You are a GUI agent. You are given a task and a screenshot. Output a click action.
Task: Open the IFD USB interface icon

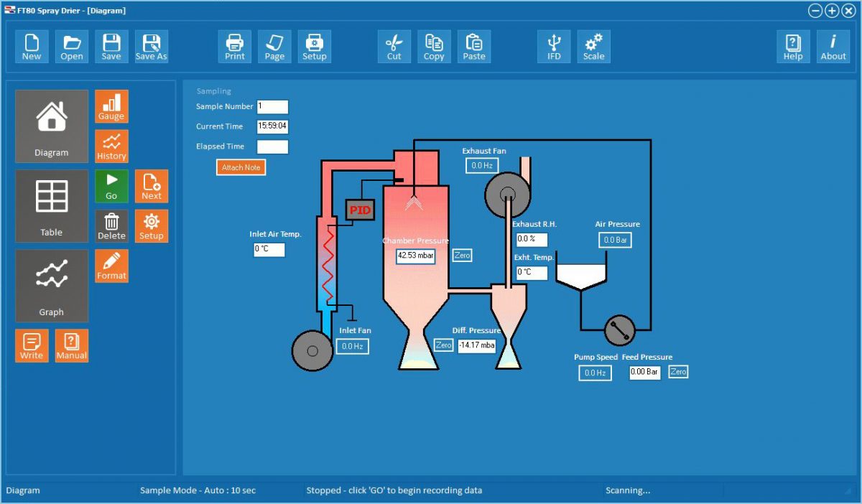click(554, 47)
